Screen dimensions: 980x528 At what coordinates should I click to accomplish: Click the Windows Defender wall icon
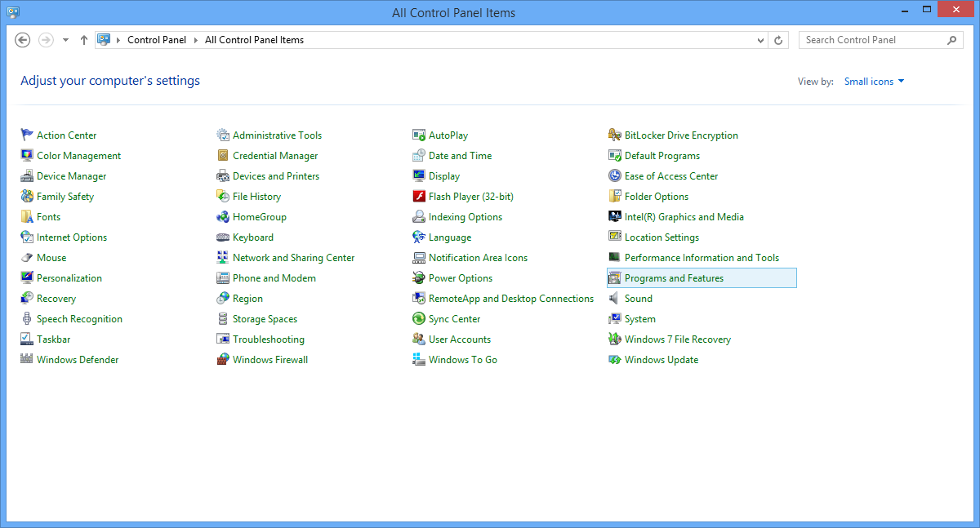[x=27, y=360]
